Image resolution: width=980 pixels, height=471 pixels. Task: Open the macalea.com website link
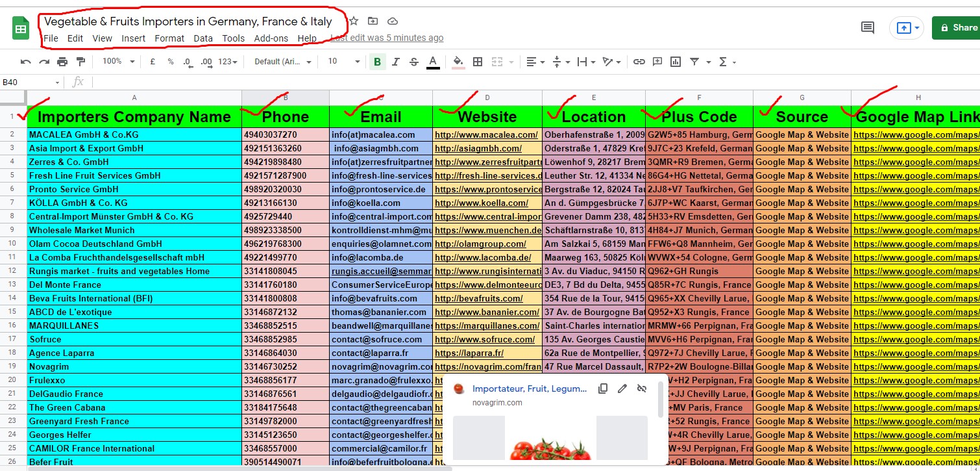(x=486, y=135)
